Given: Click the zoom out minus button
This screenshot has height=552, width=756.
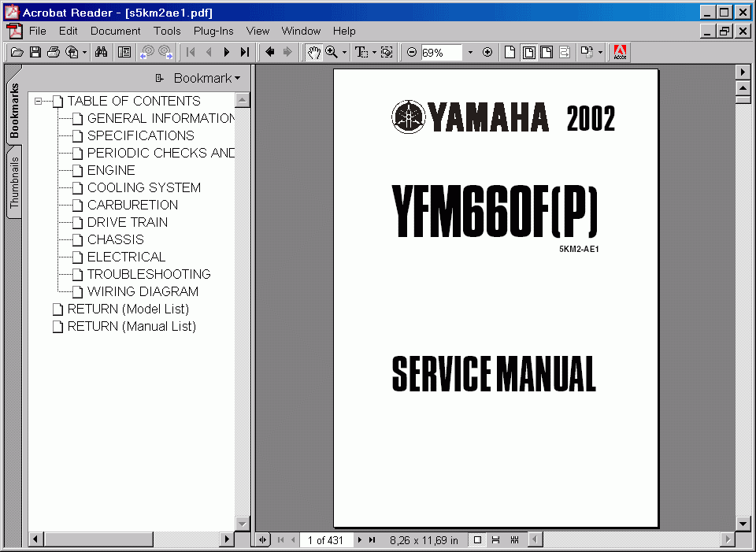Looking at the screenshot, I should click(x=411, y=53).
